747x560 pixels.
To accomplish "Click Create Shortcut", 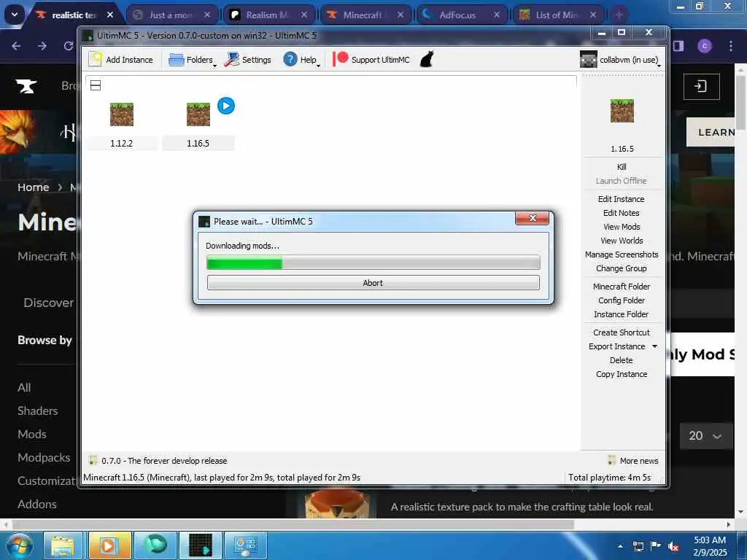I will (x=622, y=332).
